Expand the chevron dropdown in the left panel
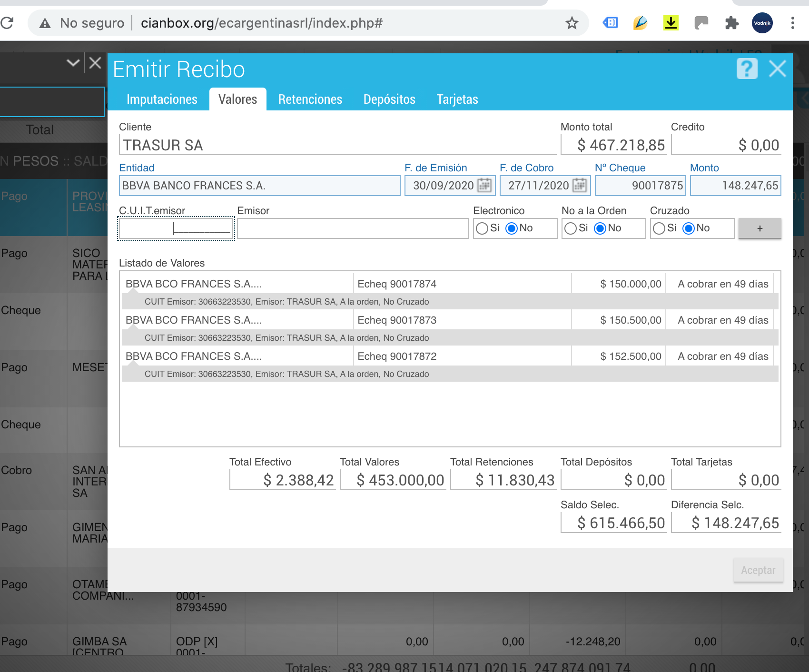The image size is (809, 672). pos(73,63)
